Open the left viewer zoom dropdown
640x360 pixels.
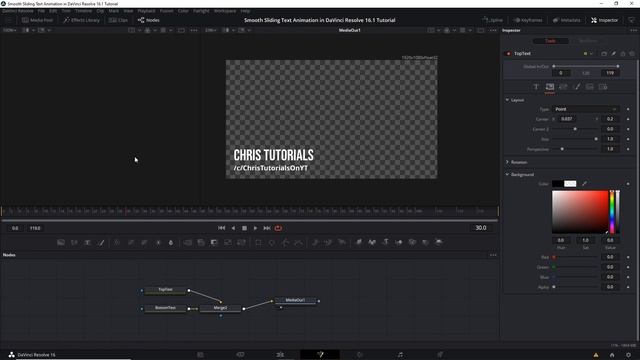[10, 30]
